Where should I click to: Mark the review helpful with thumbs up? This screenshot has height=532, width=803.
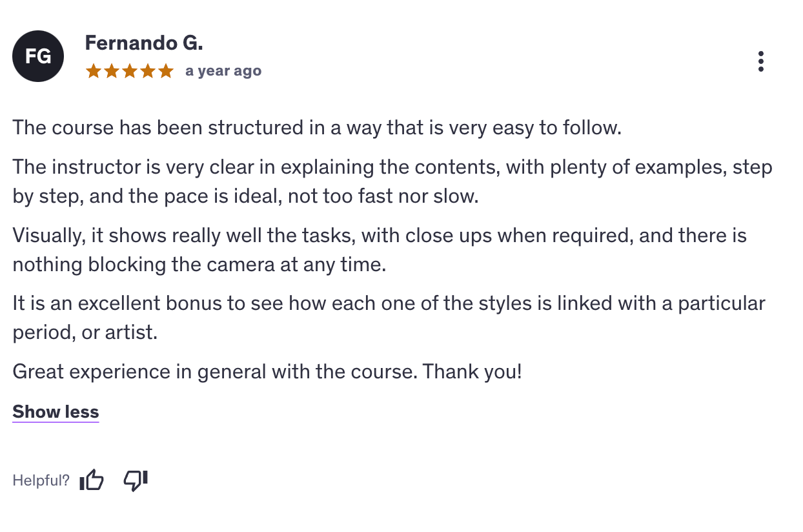click(x=92, y=480)
